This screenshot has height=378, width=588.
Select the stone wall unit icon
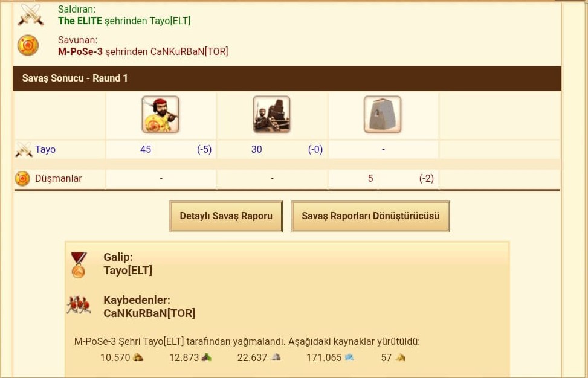(383, 114)
